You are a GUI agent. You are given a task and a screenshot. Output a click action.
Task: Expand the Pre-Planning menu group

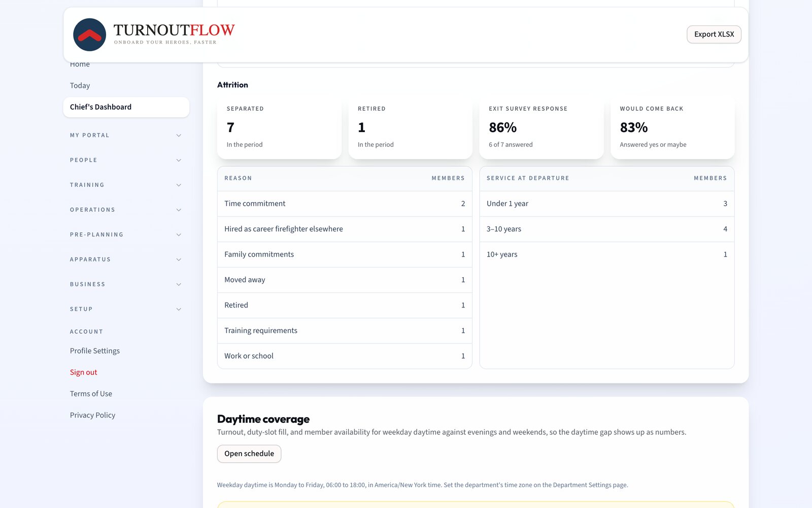point(126,235)
